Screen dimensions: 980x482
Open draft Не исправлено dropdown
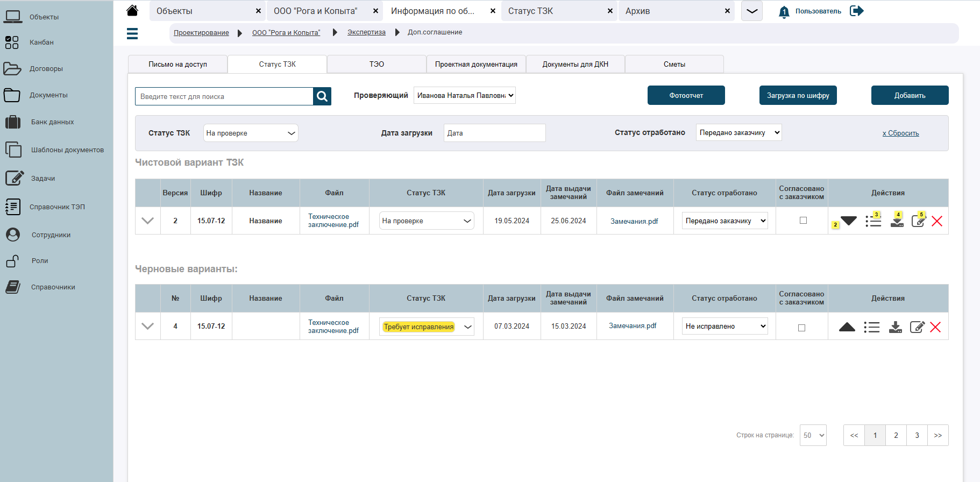[725, 326]
